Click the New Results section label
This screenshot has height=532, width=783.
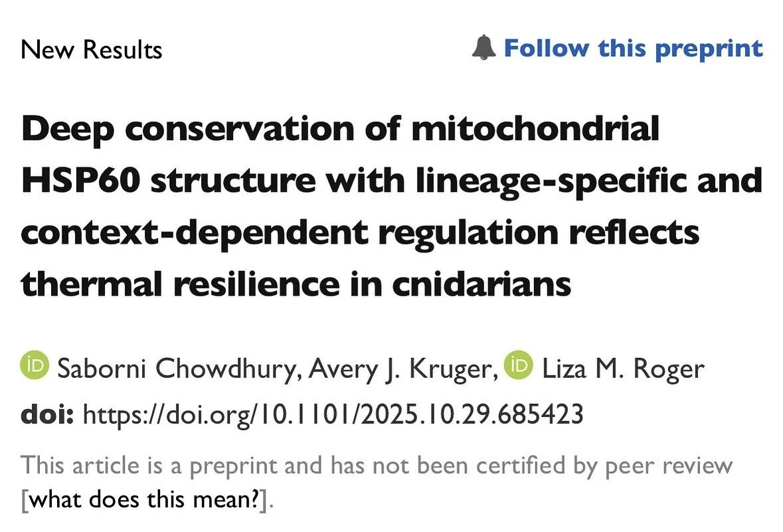coord(92,49)
